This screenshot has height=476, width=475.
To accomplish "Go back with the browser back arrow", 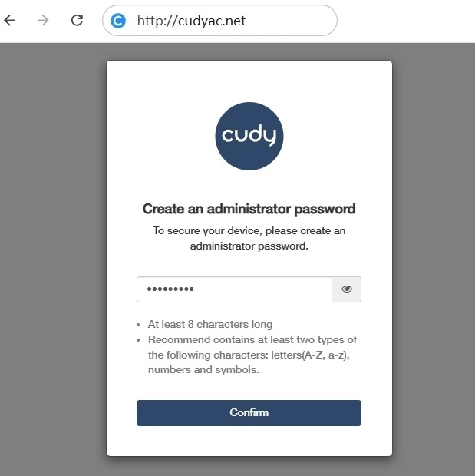I will (x=10, y=21).
